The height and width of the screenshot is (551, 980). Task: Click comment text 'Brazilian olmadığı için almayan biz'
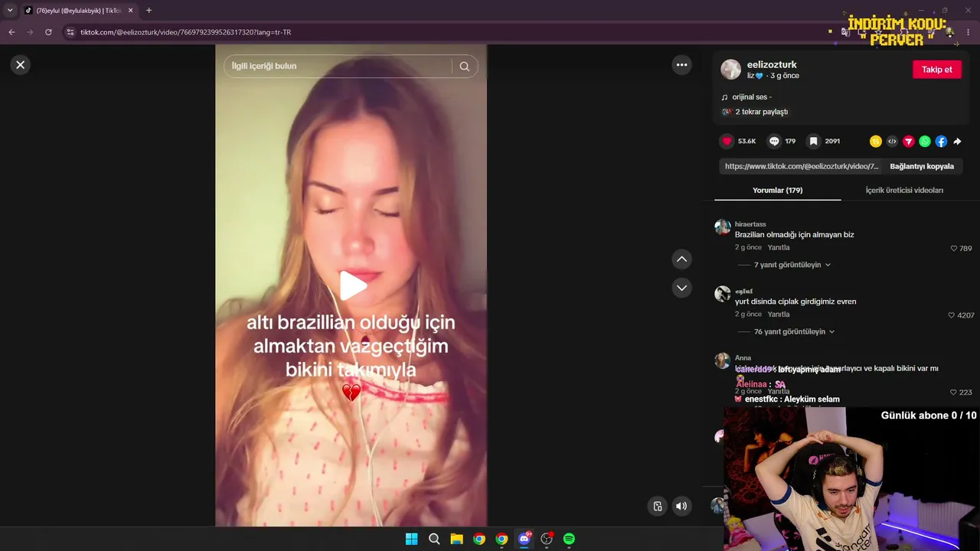[x=794, y=235]
